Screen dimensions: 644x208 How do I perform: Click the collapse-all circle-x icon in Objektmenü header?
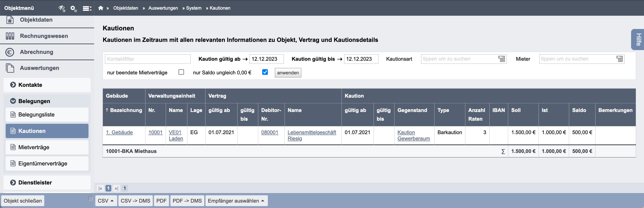(73, 8)
